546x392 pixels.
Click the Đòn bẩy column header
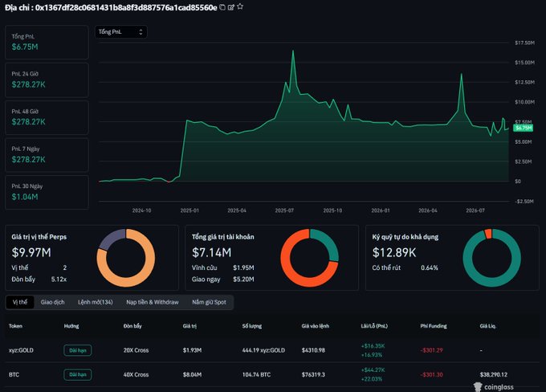[x=132, y=326]
